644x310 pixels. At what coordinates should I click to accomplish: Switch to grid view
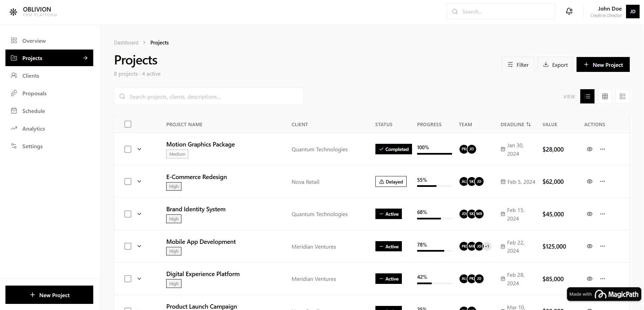605,96
